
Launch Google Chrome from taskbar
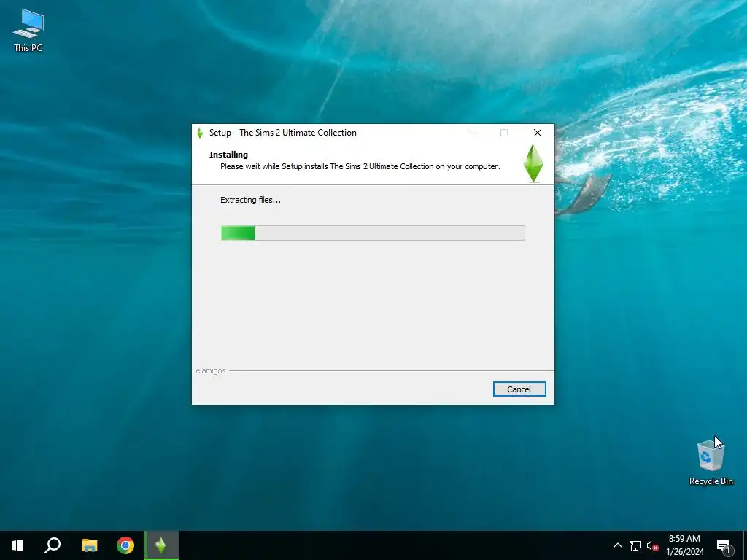click(125, 545)
